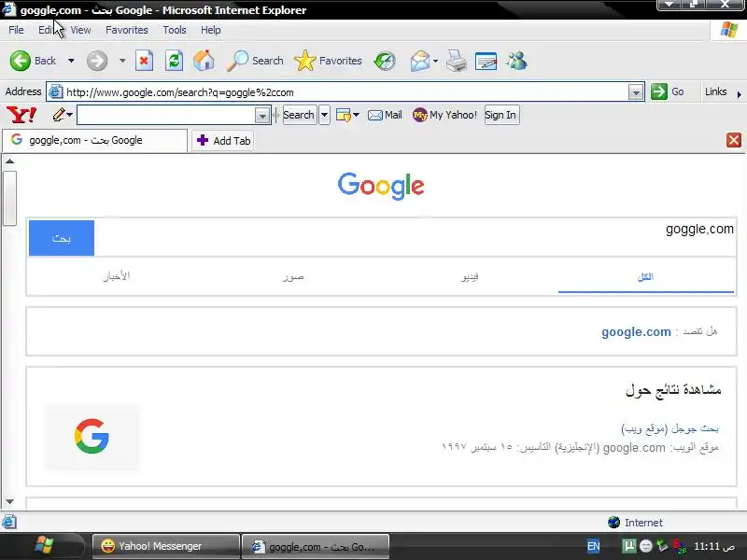
Task: Open the Windows Start button
Action: 44,546
